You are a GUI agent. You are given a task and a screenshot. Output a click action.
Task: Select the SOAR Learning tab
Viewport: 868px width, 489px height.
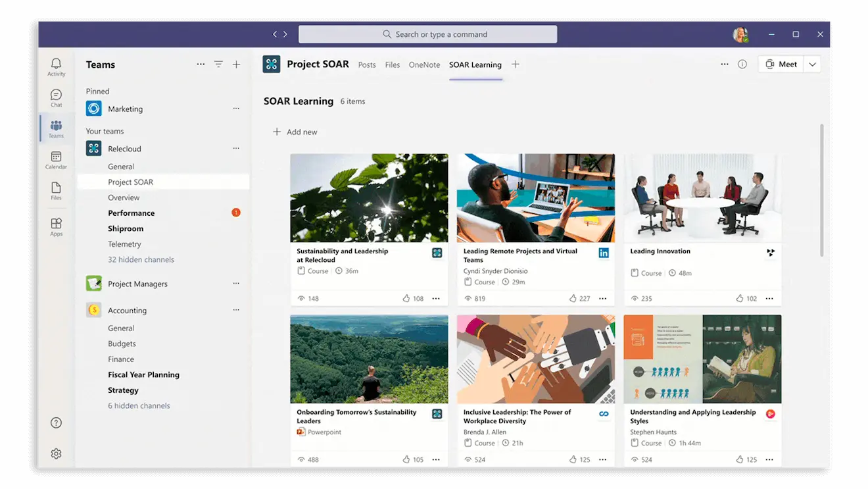click(x=475, y=64)
